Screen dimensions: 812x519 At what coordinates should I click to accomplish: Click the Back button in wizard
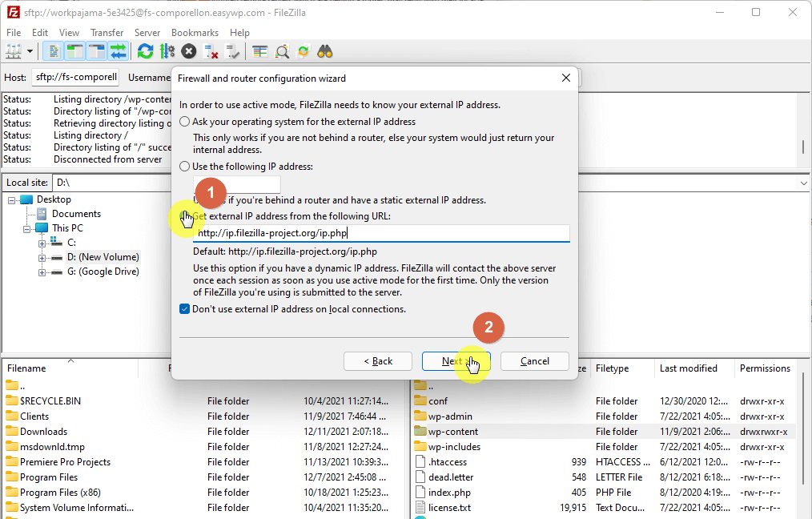point(378,361)
